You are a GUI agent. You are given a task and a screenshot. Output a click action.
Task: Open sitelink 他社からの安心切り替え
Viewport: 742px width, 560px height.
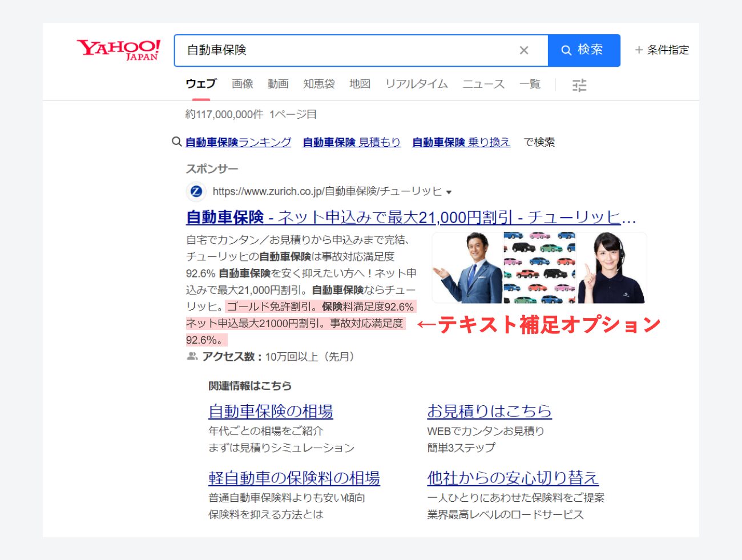(x=513, y=478)
